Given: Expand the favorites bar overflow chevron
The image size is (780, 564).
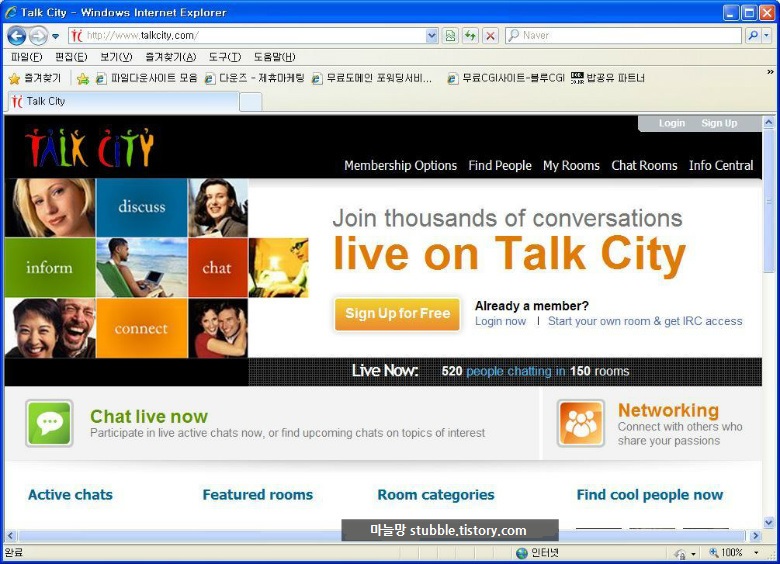Looking at the screenshot, I should (x=771, y=72).
